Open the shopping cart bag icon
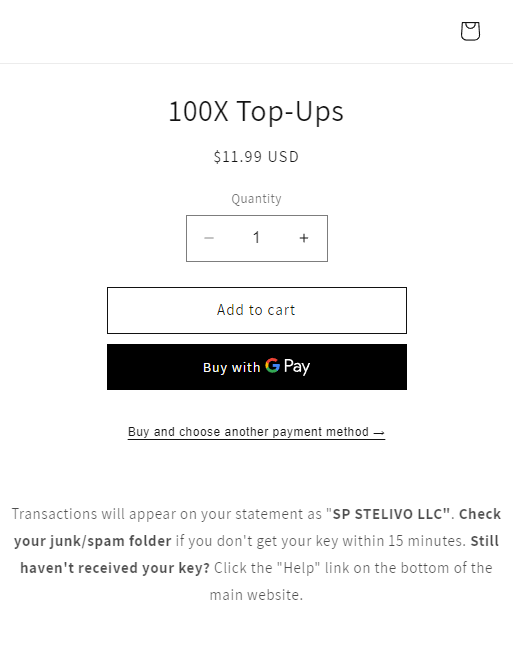 [x=470, y=31]
